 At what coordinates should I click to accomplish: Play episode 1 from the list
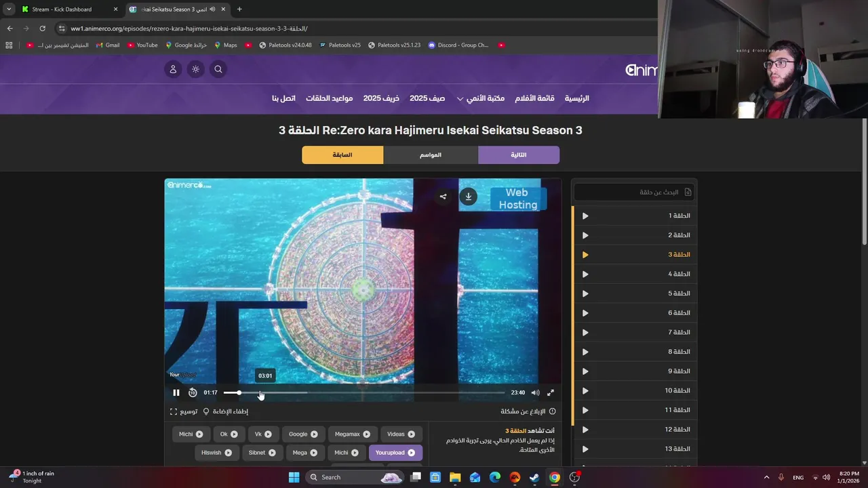point(585,216)
